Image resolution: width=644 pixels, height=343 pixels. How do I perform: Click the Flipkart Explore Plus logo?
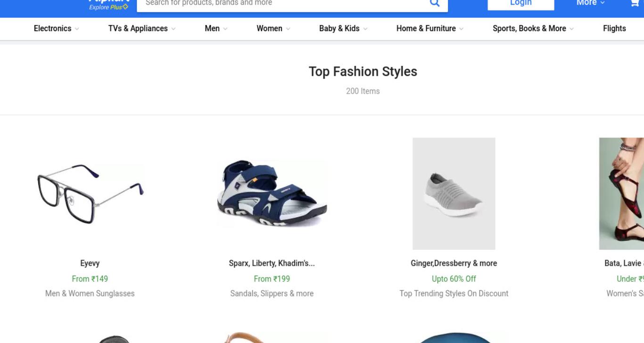tap(108, 4)
